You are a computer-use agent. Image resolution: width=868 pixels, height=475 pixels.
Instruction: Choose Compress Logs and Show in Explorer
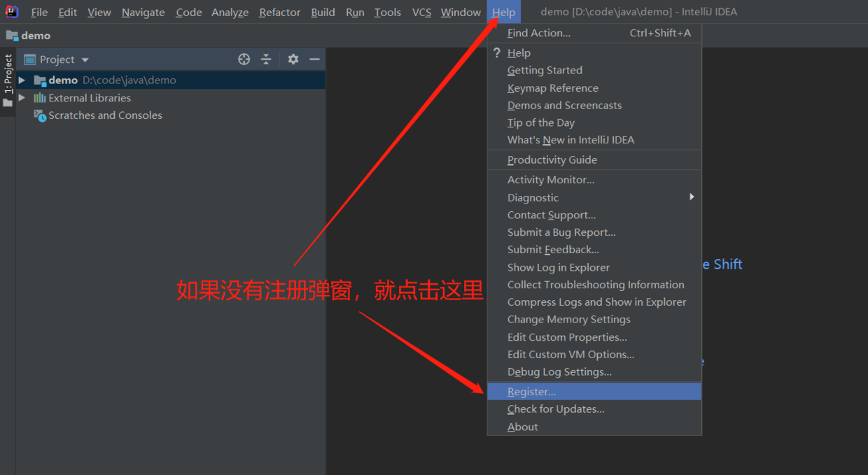[x=594, y=302]
